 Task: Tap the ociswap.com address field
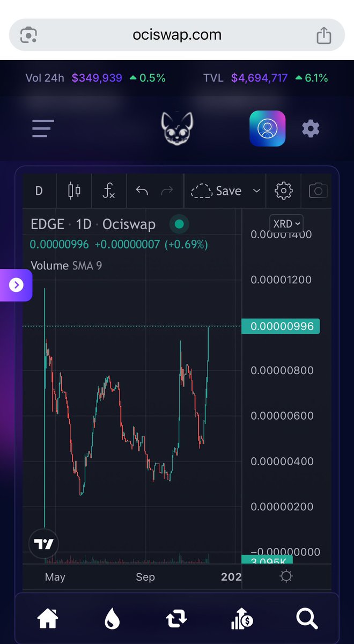coord(177,35)
